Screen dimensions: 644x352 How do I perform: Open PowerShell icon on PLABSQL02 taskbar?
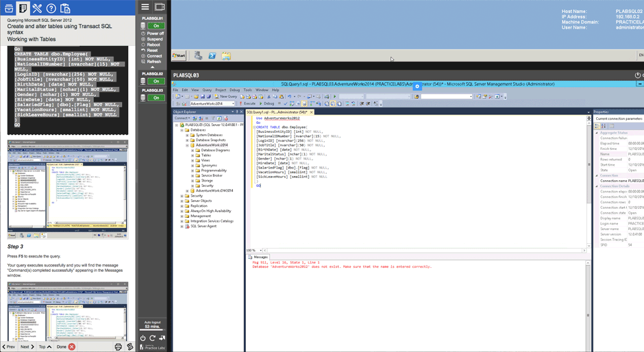click(212, 55)
